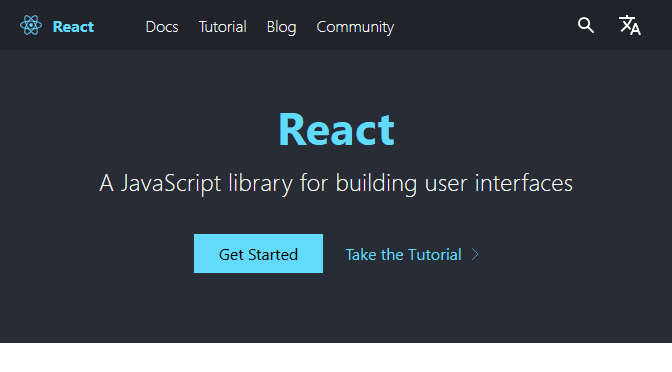Open the language translation icon
The height and width of the screenshot is (372, 672).
(630, 25)
